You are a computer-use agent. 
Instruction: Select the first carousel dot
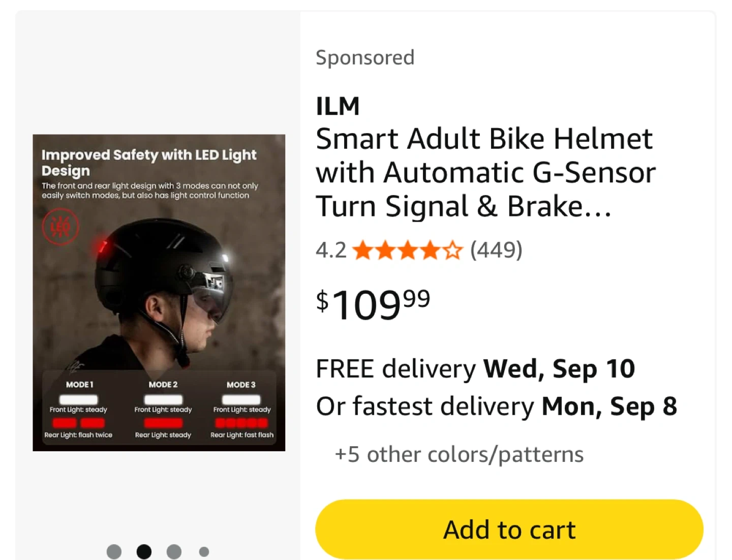114,551
